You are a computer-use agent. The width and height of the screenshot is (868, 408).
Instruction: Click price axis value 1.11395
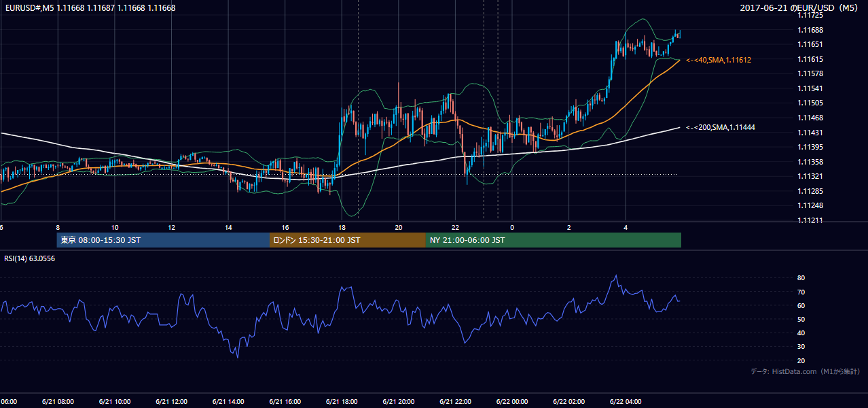(810, 147)
